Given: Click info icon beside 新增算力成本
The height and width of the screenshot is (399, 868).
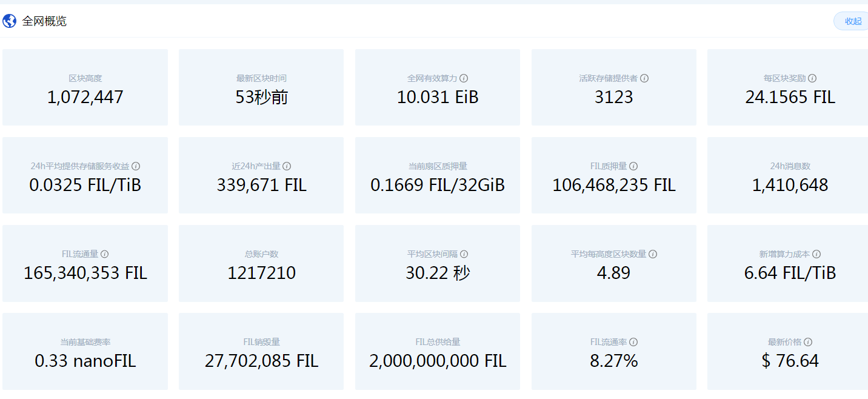Looking at the screenshot, I should click(816, 254).
